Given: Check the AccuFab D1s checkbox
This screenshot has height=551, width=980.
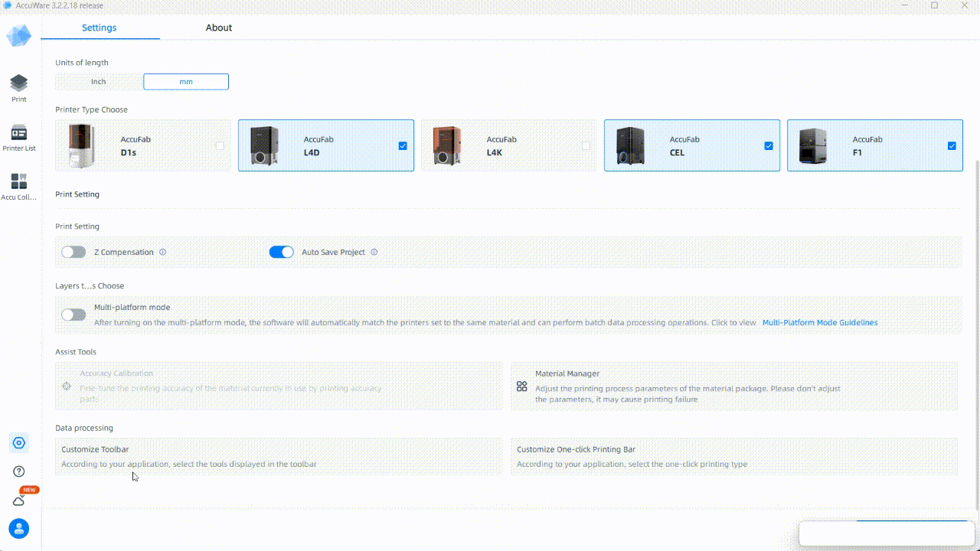Looking at the screenshot, I should point(220,145).
